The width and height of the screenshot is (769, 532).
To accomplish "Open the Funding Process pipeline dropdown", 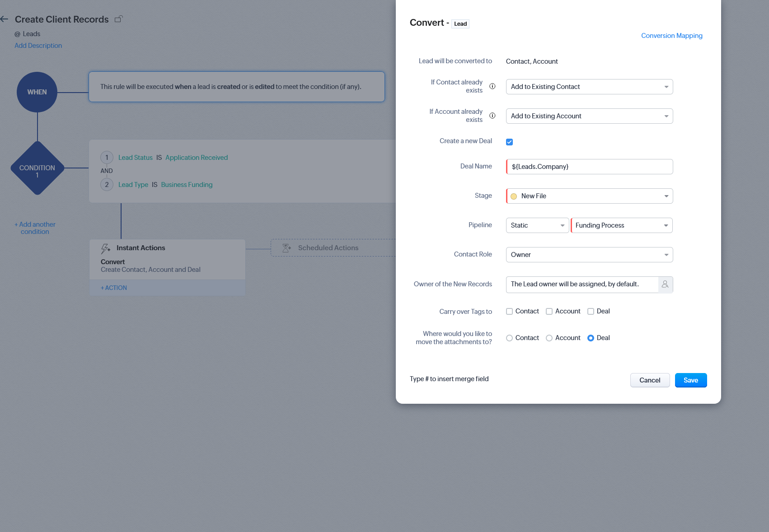I will pyautogui.click(x=666, y=225).
